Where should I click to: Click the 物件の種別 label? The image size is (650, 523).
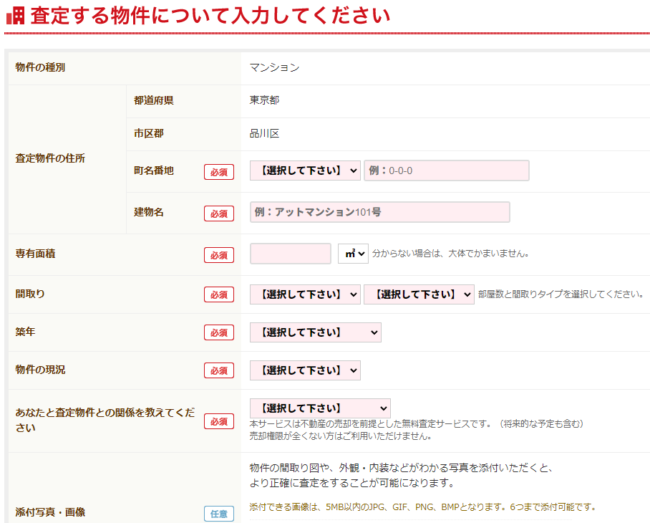[x=40, y=68]
